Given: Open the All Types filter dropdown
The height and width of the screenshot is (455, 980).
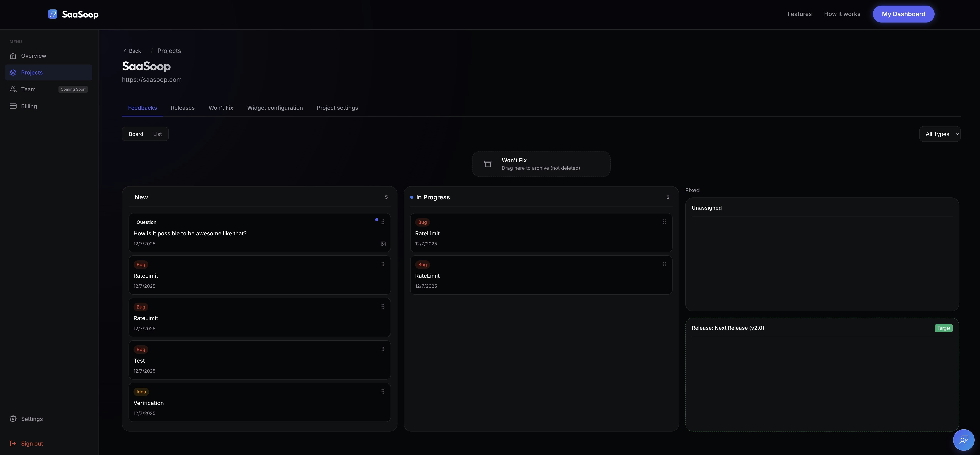Looking at the screenshot, I should coord(940,134).
